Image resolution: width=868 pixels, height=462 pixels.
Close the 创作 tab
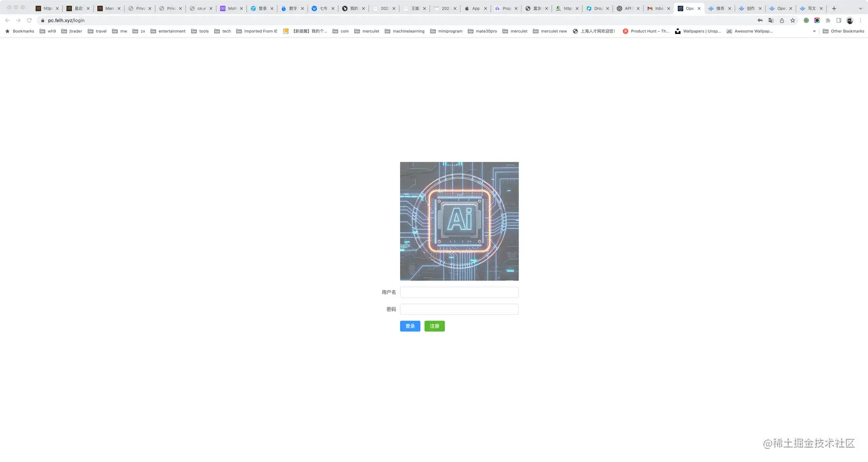pos(760,9)
